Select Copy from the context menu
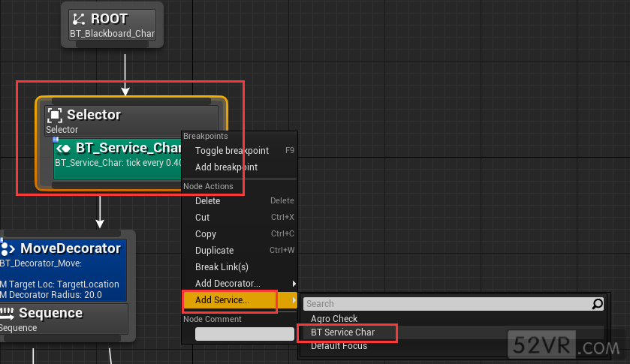This screenshot has width=630, height=364. coord(206,234)
